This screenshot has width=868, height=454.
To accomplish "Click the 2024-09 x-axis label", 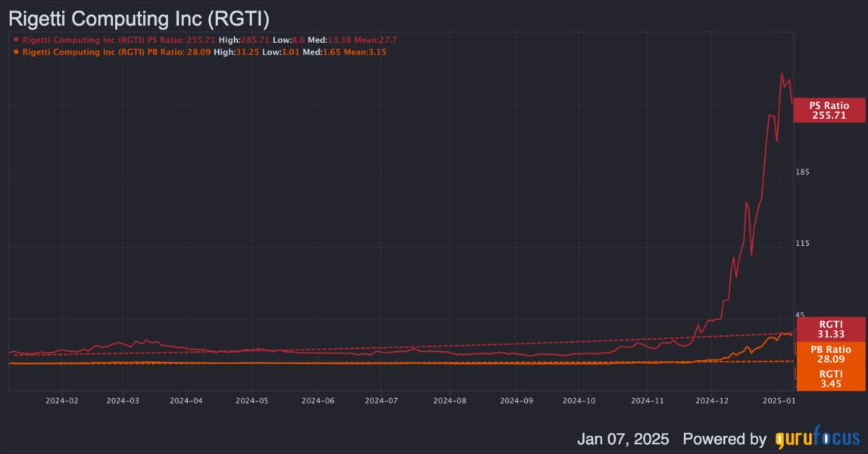I will tap(517, 400).
